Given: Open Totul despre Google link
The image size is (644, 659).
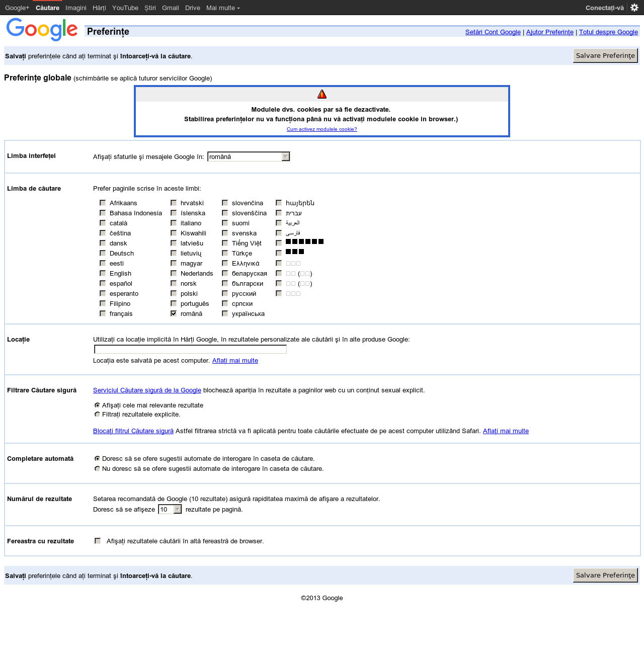Looking at the screenshot, I should tap(608, 32).
